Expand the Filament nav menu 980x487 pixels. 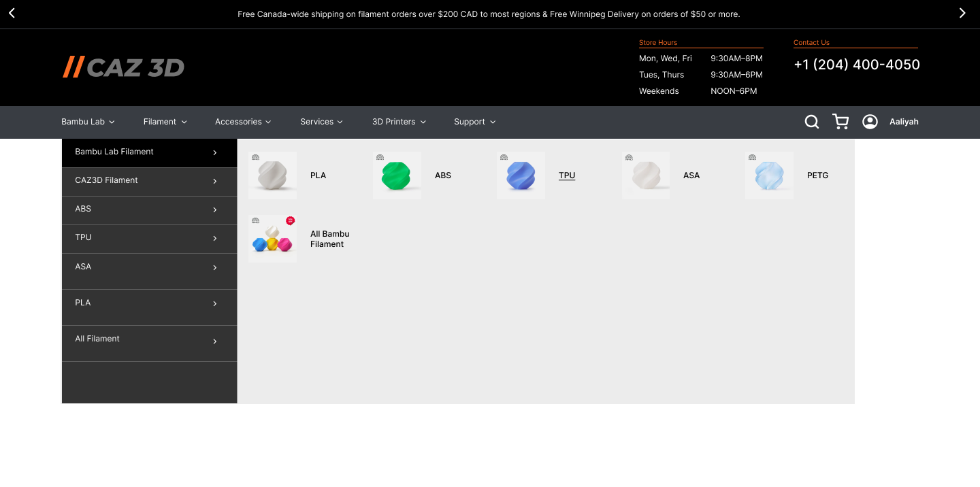(x=165, y=122)
